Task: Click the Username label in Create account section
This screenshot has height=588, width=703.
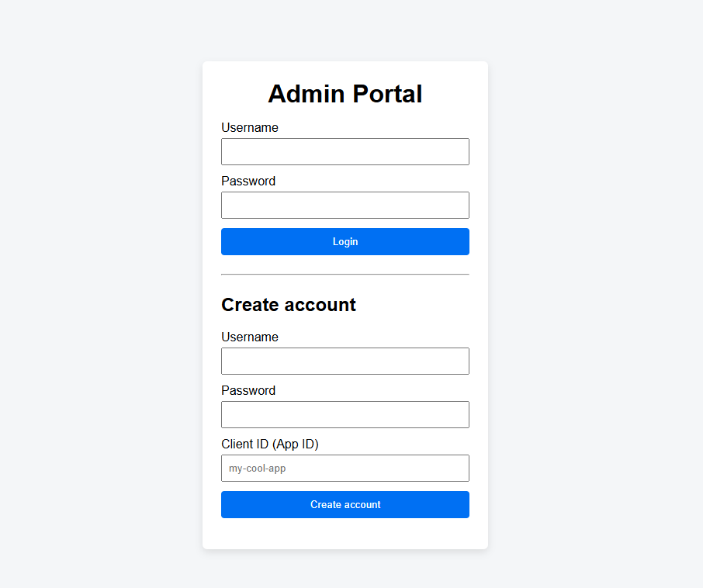Action: [x=249, y=337]
